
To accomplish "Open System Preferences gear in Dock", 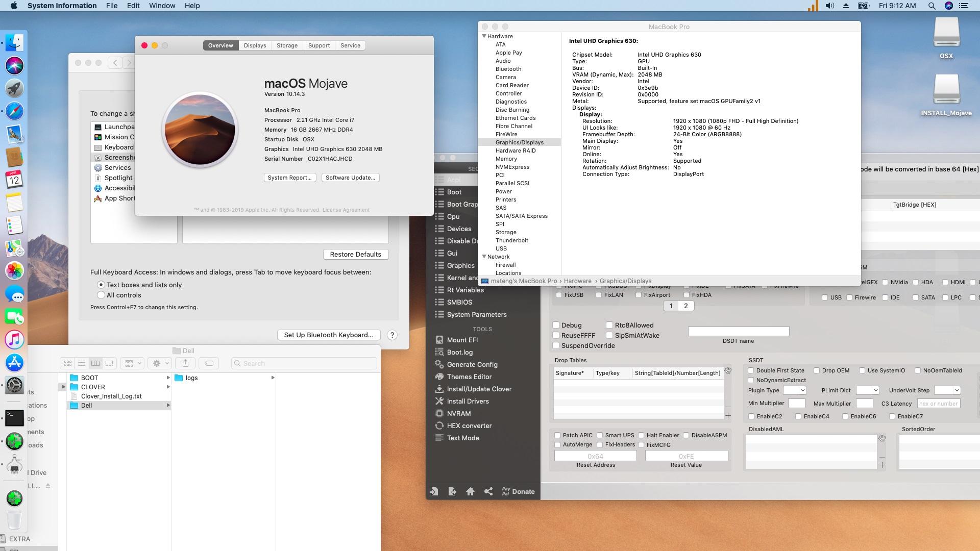I will 14,385.
